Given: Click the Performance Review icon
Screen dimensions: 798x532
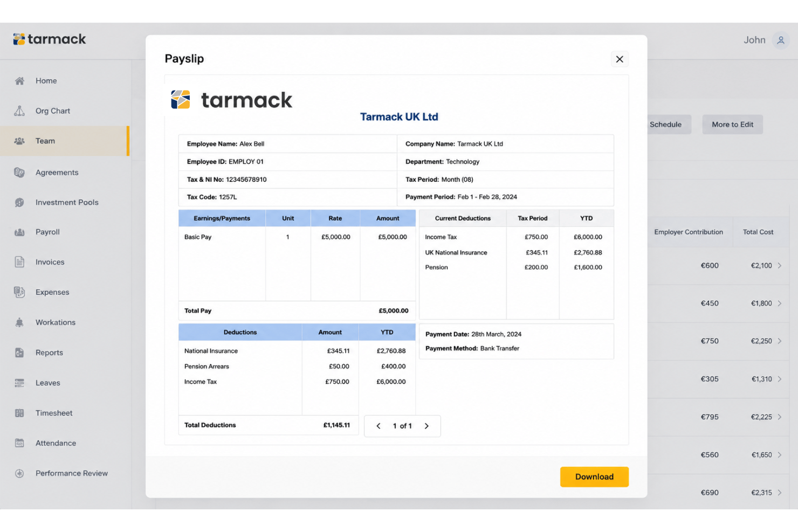Looking at the screenshot, I should (x=19, y=473).
